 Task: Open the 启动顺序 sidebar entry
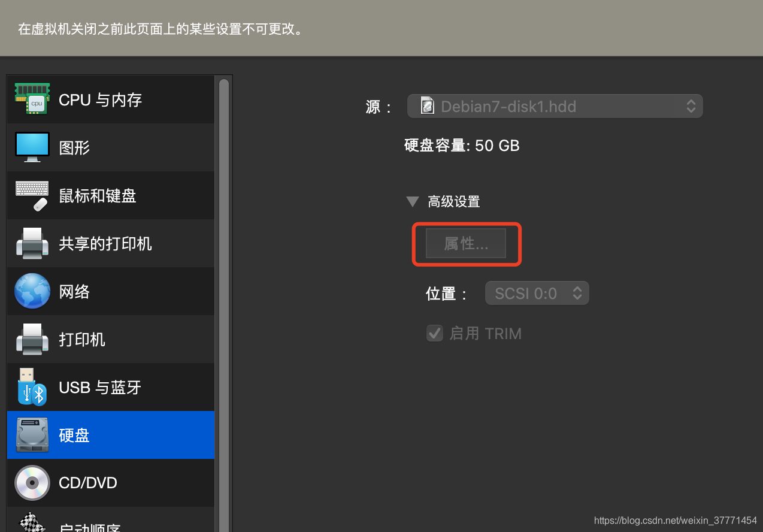click(x=111, y=520)
